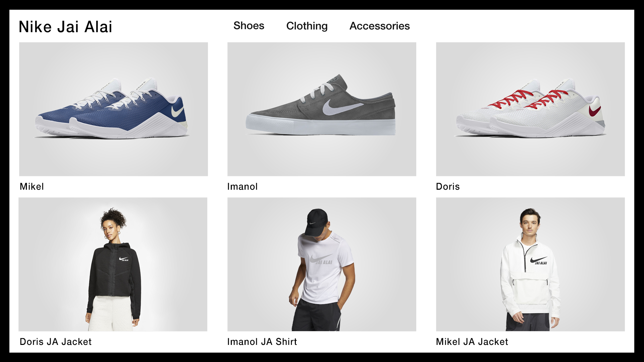The image size is (644, 362).
Task: Click the Doris JA Jacket label
Action: click(56, 342)
